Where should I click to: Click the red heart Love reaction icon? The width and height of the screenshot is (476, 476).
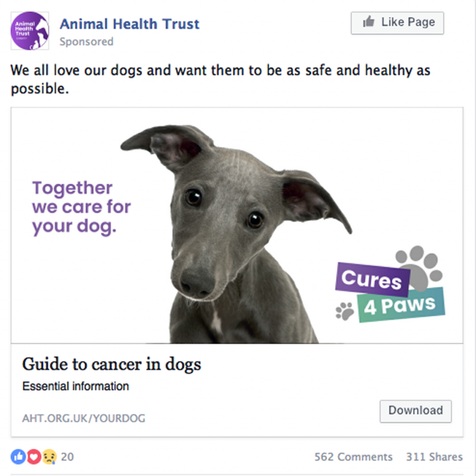pos(34,456)
